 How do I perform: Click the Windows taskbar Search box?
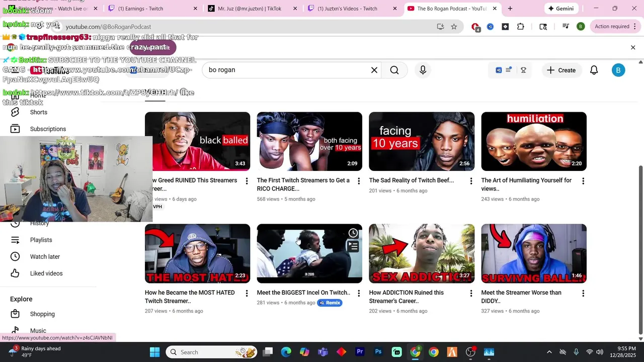pyautogui.click(x=211, y=352)
